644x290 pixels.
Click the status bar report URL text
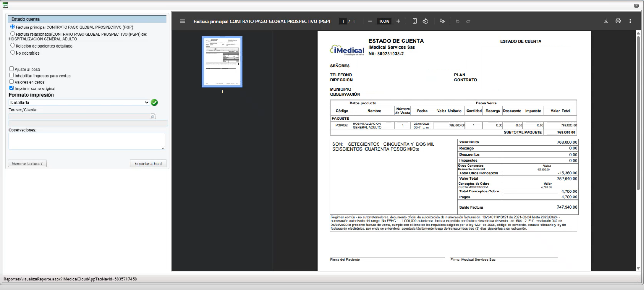tap(70, 279)
